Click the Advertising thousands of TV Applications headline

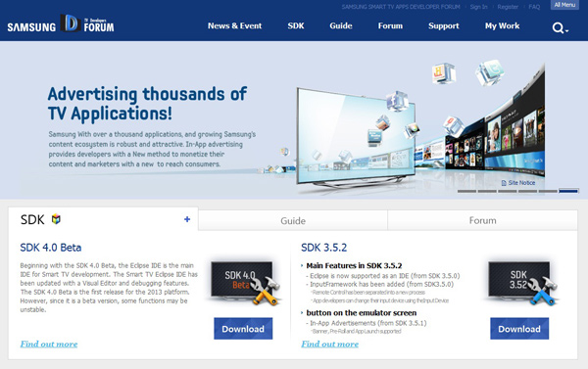tap(147, 104)
